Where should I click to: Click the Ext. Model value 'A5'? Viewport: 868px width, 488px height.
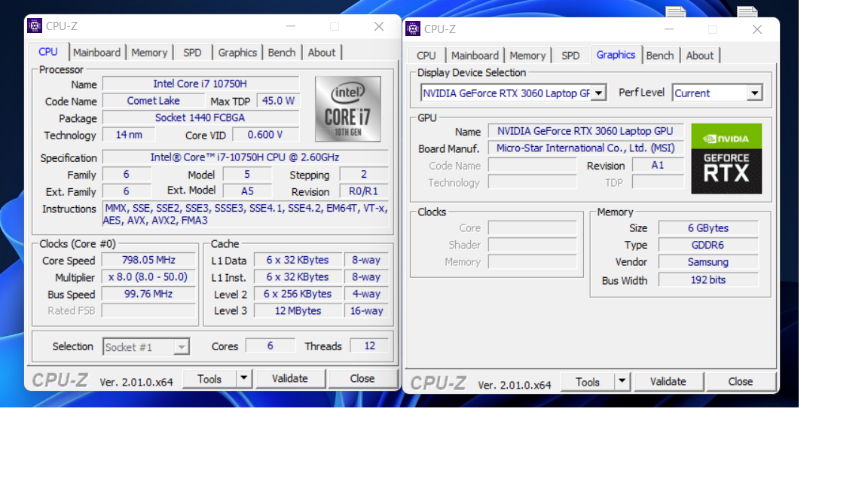(x=247, y=191)
